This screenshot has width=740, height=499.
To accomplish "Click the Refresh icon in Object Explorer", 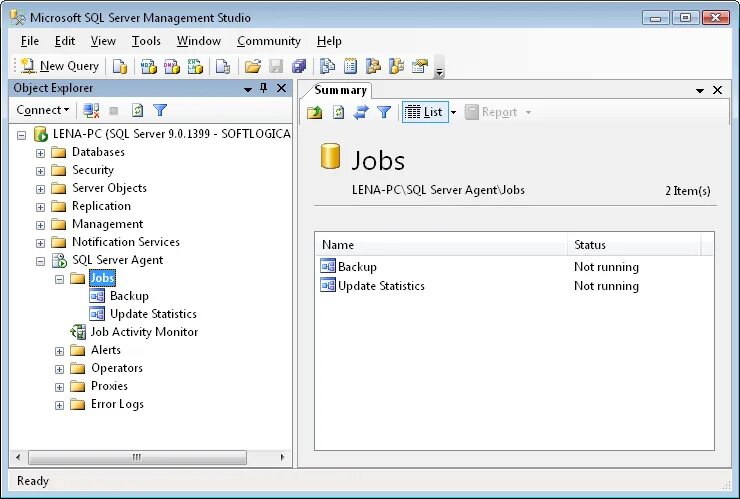I will click(137, 110).
